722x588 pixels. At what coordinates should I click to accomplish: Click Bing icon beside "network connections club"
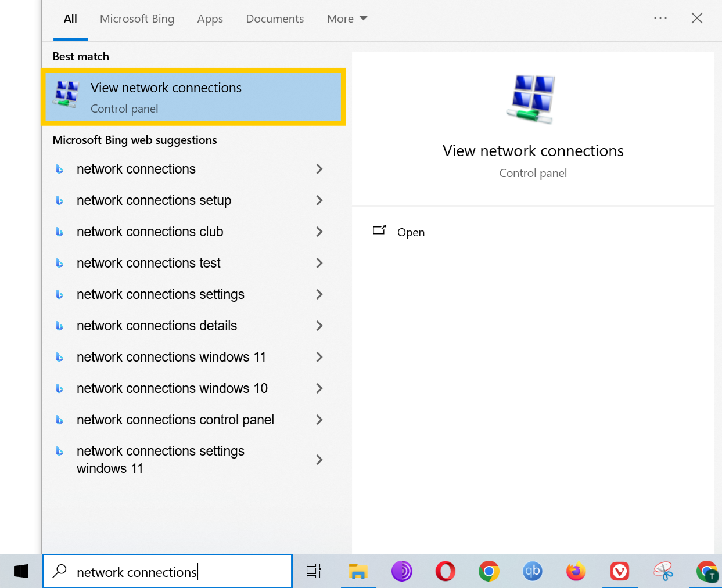click(x=59, y=232)
